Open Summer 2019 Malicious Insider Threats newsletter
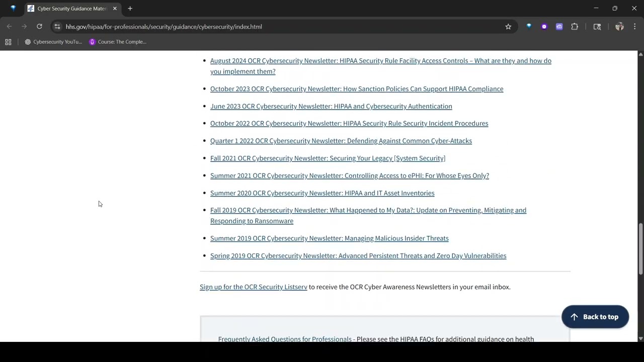Screen dimensions: 644x362 click(329, 238)
